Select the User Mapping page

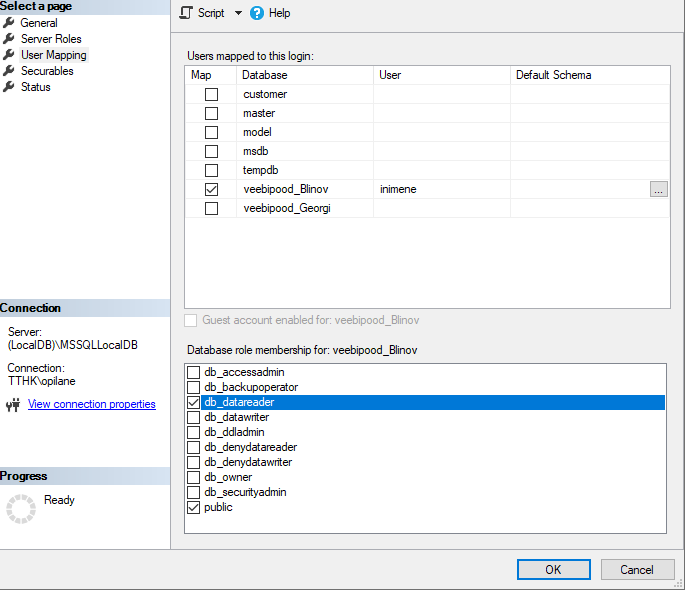[x=54, y=55]
